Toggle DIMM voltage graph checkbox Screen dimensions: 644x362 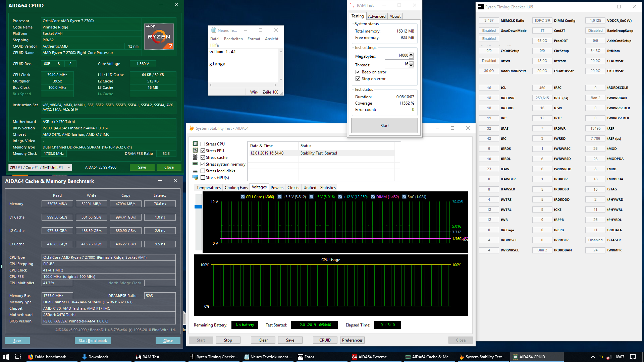click(373, 197)
